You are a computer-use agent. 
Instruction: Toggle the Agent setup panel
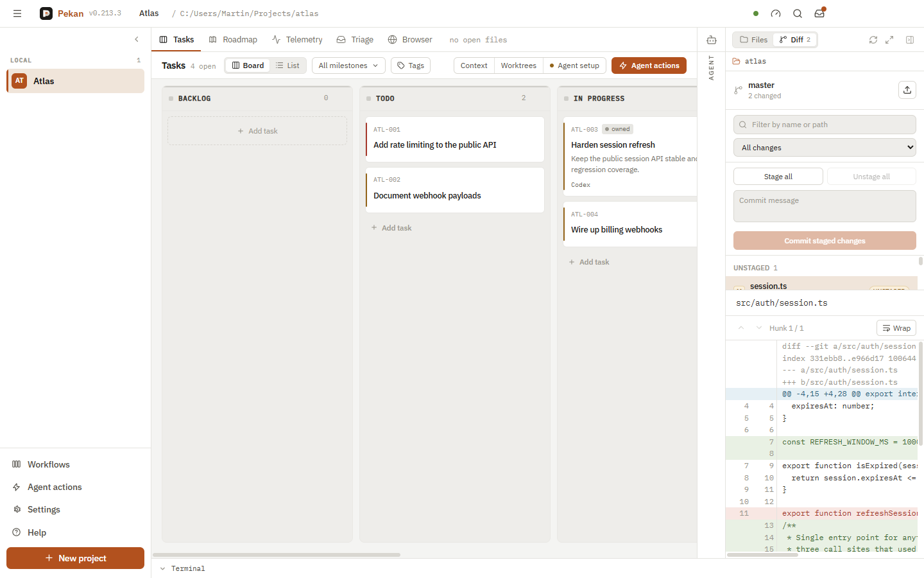[574, 66]
